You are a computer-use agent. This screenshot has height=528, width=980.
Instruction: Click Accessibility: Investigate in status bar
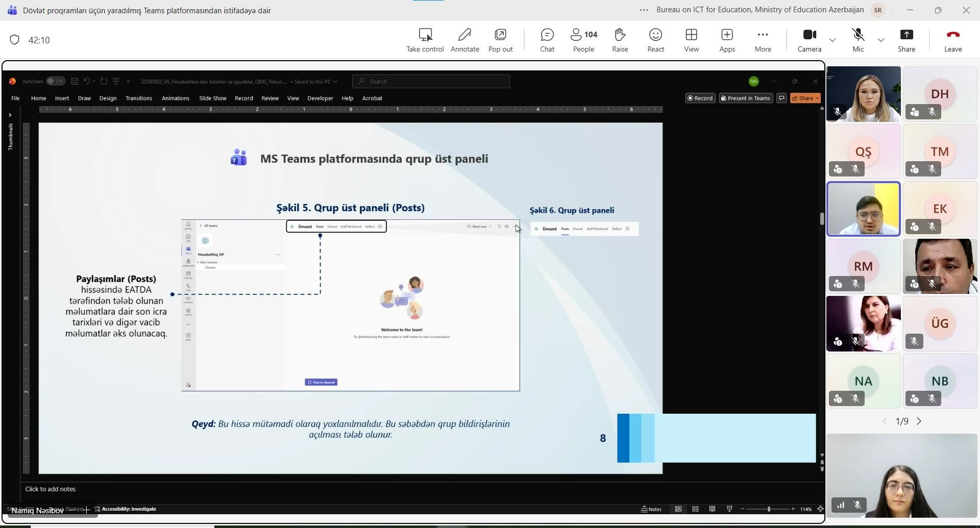pyautogui.click(x=125, y=509)
